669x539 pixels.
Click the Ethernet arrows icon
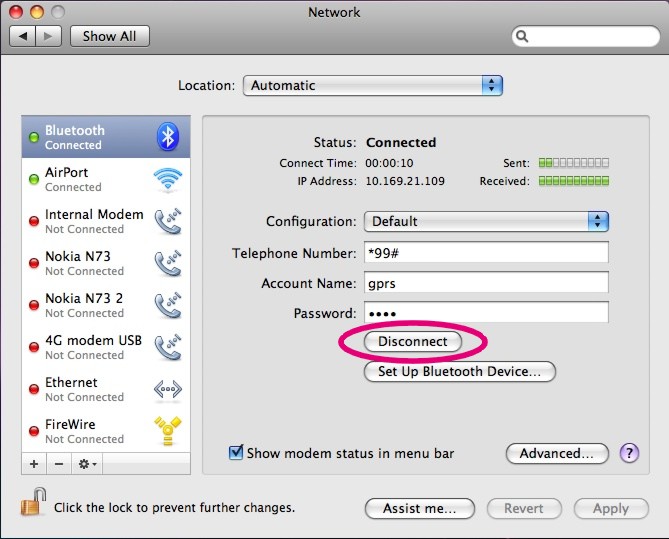click(x=168, y=389)
